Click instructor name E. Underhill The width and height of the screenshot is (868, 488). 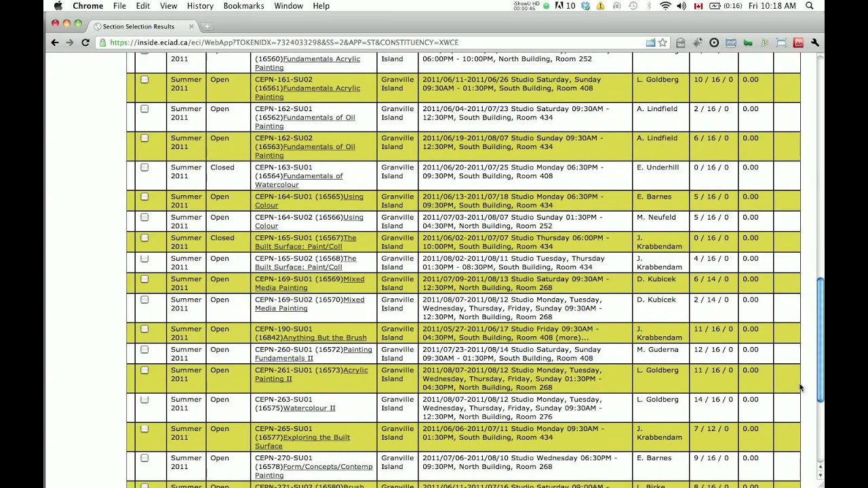(658, 167)
